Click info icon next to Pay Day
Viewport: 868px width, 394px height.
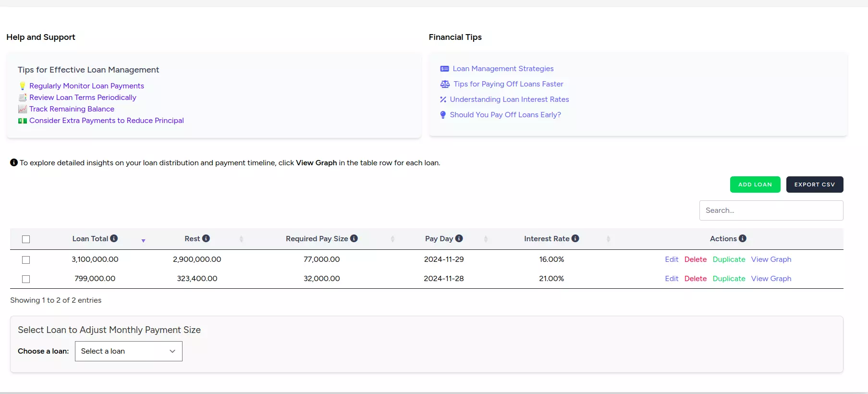pos(459,238)
